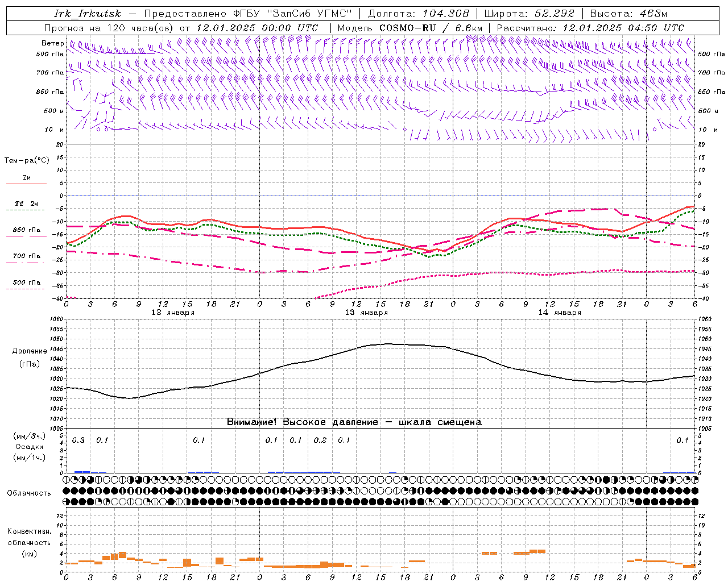This screenshot has width=728, height=582.
Task: Click the "Прогноз на 120 часа(ов)" forecast text
Action: [109, 28]
